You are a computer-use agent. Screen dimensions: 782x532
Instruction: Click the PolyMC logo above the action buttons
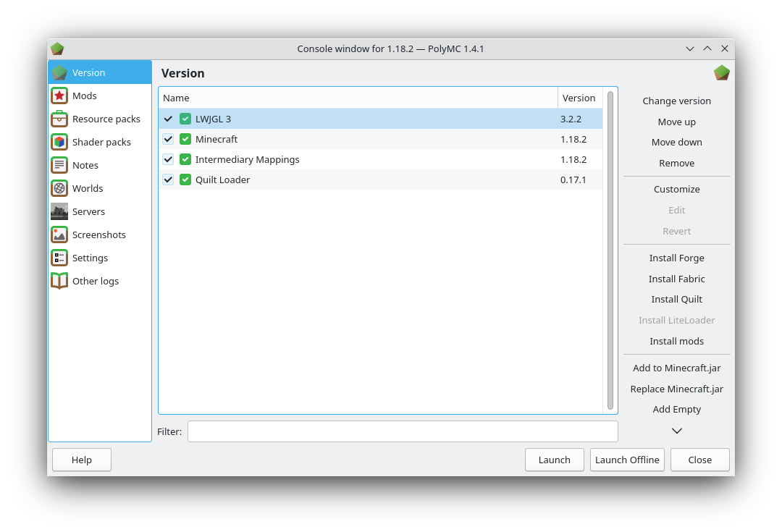click(x=722, y=72)
